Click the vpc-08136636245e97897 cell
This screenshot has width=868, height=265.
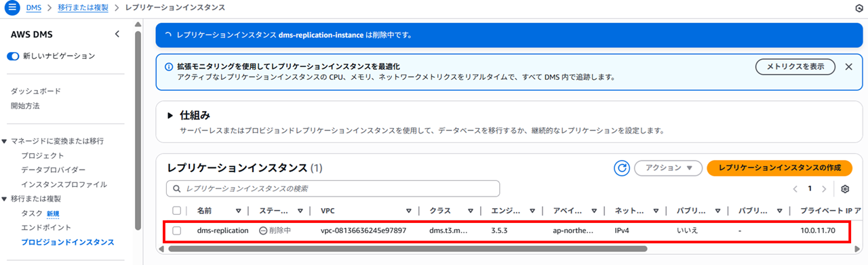pos(363,230)
